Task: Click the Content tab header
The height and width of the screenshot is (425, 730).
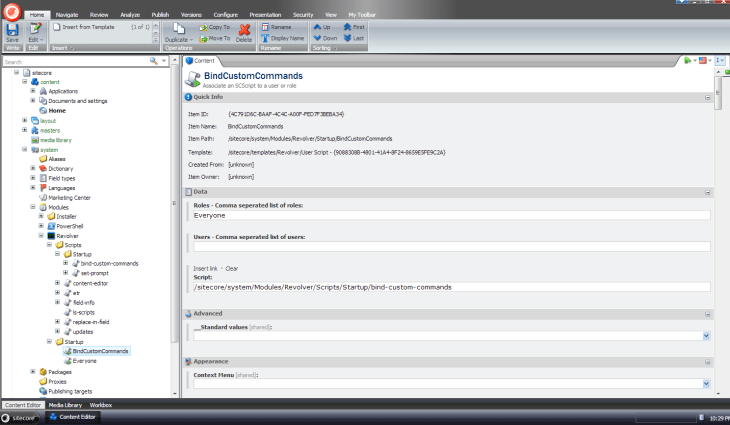Action: point(201,61)
